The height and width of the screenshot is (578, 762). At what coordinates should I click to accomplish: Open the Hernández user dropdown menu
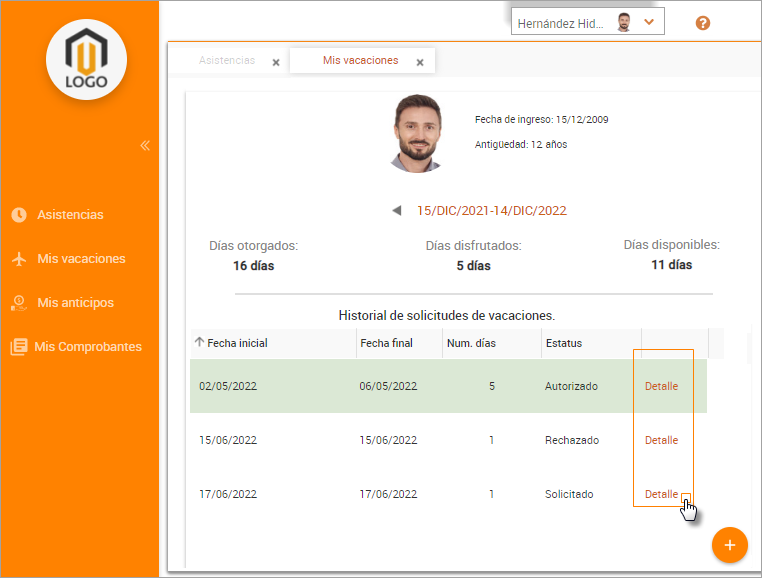point(648,22)
